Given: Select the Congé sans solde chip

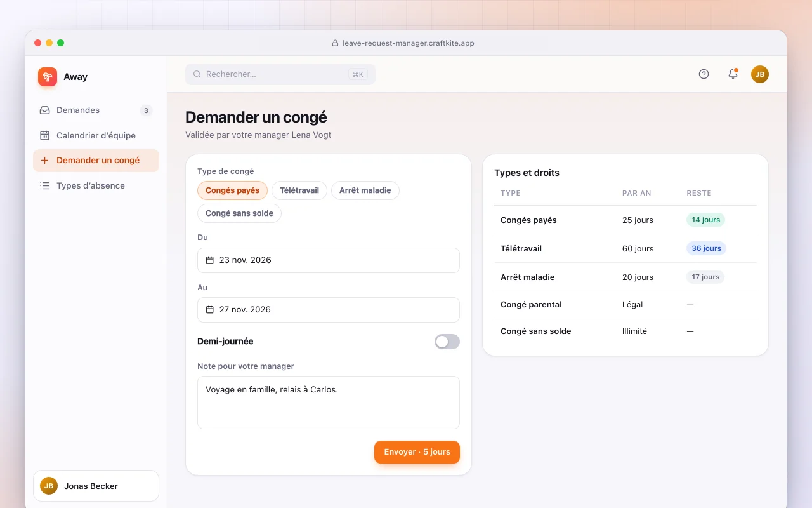Looking at the screenshot, I should point(239,213).
